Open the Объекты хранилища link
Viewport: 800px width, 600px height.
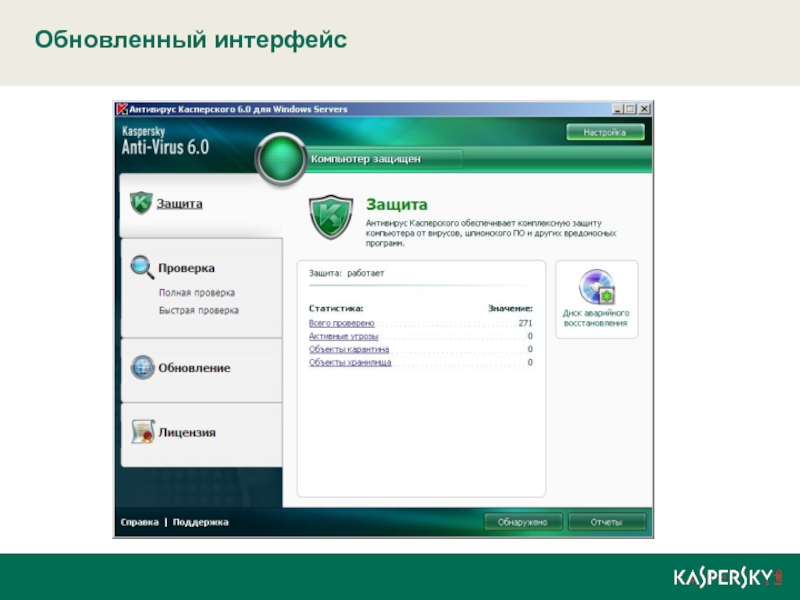(x=350, y=362)
